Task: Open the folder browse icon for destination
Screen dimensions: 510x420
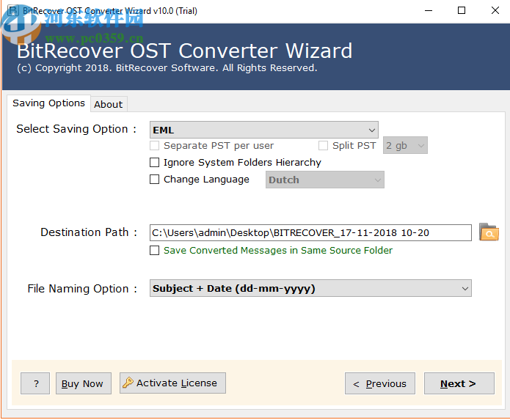Action: point(489,232)
